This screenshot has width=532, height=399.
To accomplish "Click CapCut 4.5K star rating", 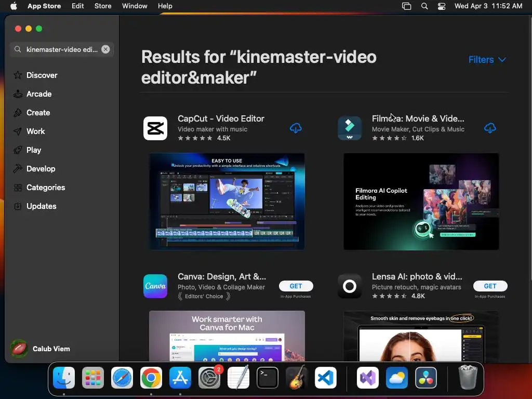I will pos(204,138).
